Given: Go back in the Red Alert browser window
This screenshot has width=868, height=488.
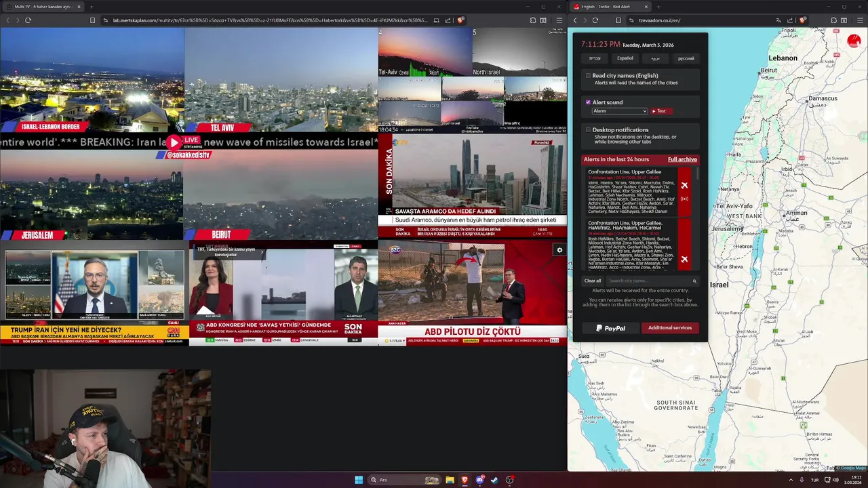Looking at the screenshot, I should coord(575,20).
